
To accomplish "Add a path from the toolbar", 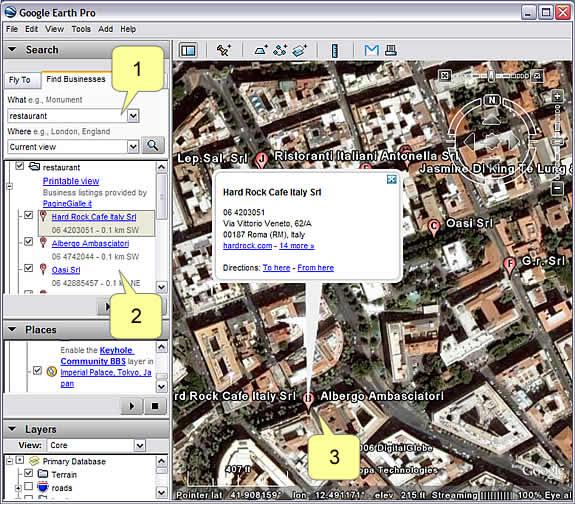I will [x=280, y=50].
